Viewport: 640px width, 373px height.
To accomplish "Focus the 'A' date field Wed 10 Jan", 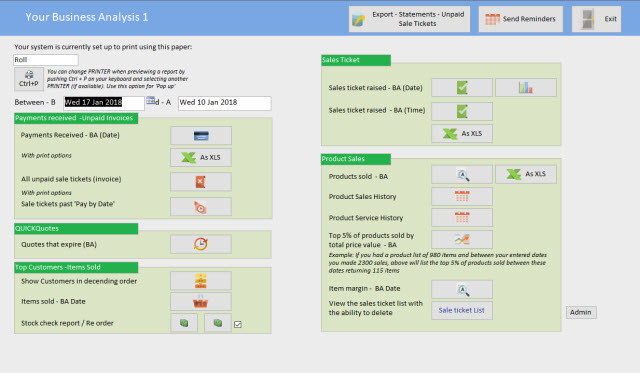I will [x=224, y=103].
